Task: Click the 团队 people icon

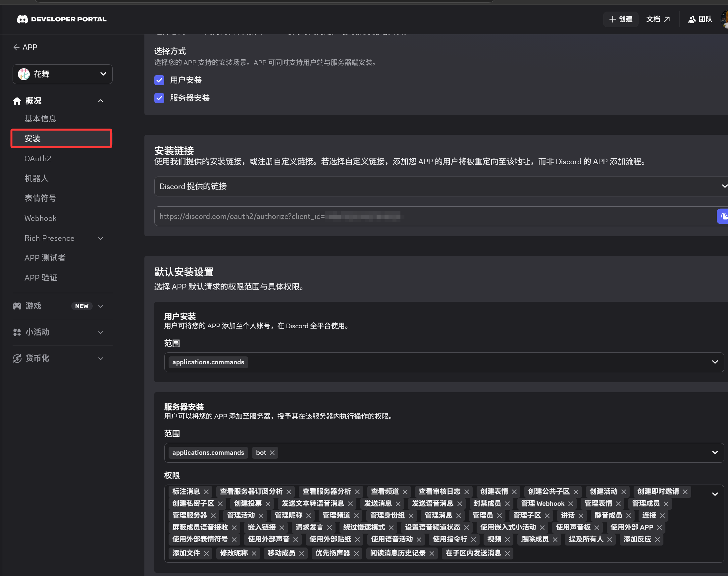Action: pos(692,19)
